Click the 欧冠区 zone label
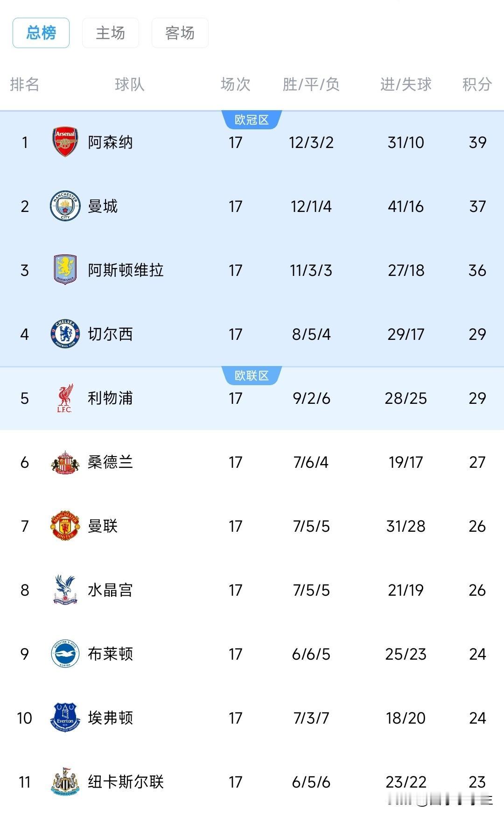504x817 pixels. [x=252, y=120]
